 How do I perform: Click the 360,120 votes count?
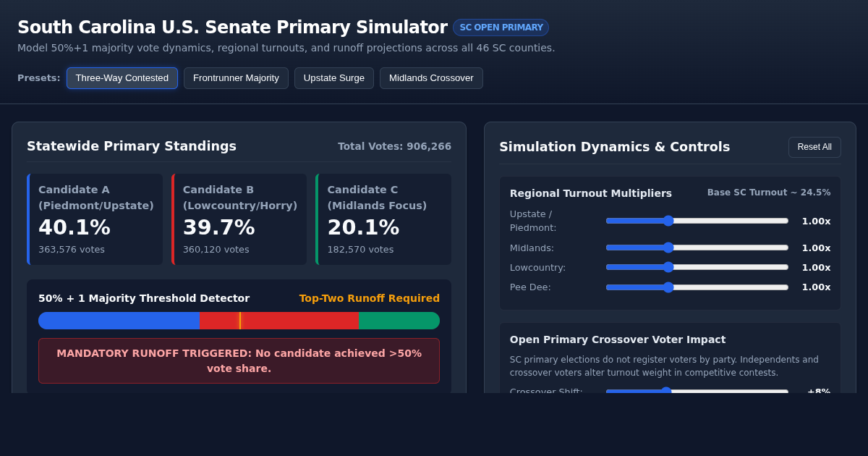[x=216, y=250]
